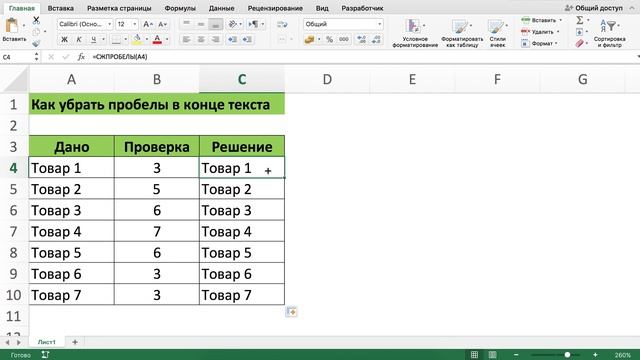Apply comma style (000)
This screenshot has height=360, width=640.
point(344,40)
